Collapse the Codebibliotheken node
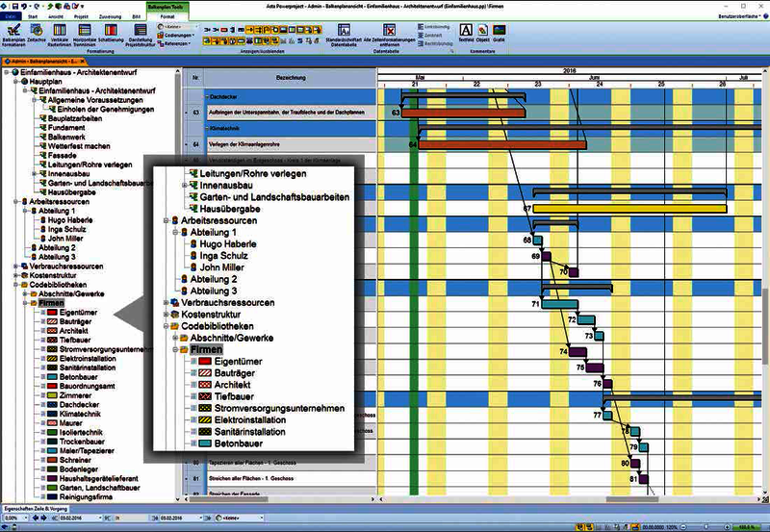 15,285
